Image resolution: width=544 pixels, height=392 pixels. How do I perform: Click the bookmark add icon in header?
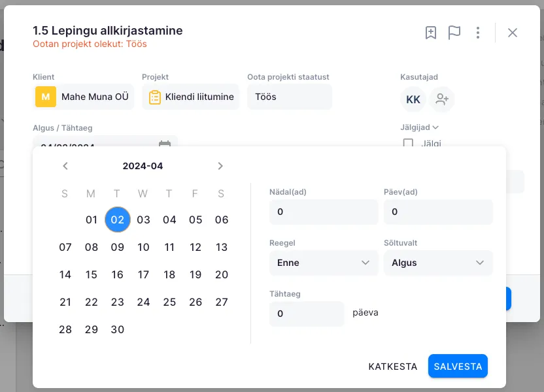430,33
